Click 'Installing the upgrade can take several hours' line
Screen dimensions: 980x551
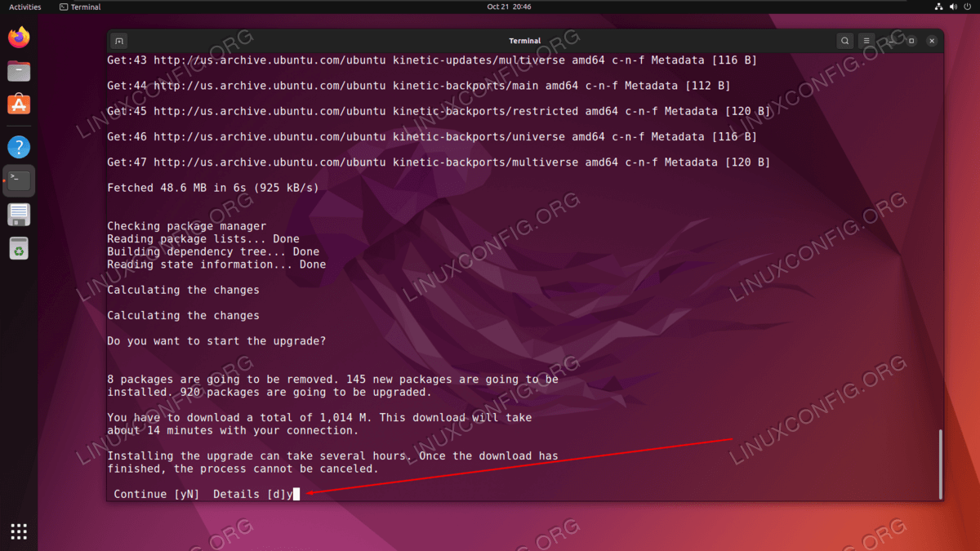click(x=333, y=455)
